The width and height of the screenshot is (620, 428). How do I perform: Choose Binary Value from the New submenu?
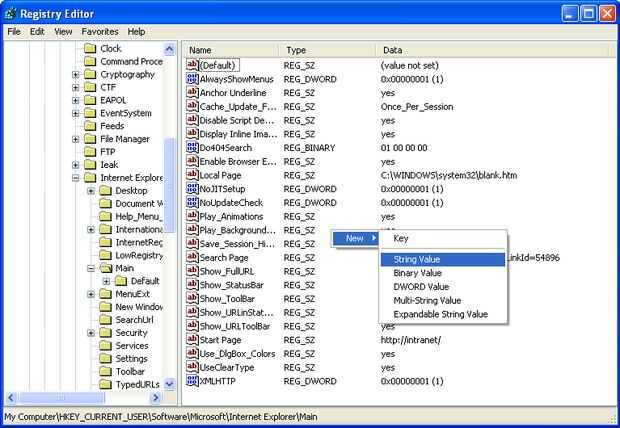click(443, 273)
